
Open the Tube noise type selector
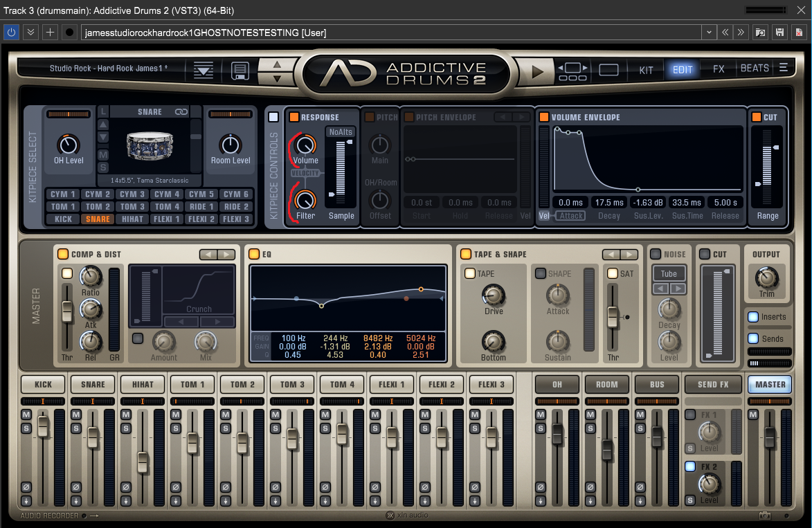point(669,274)
